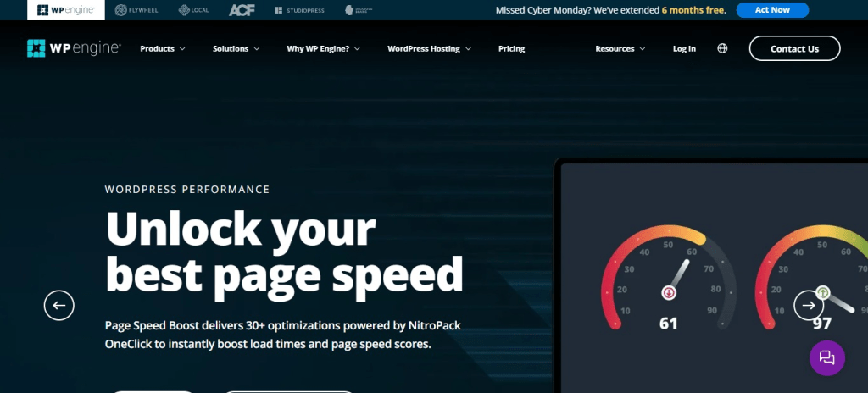
Task: Open the StudioPress brand link
Action: (299, 10)
